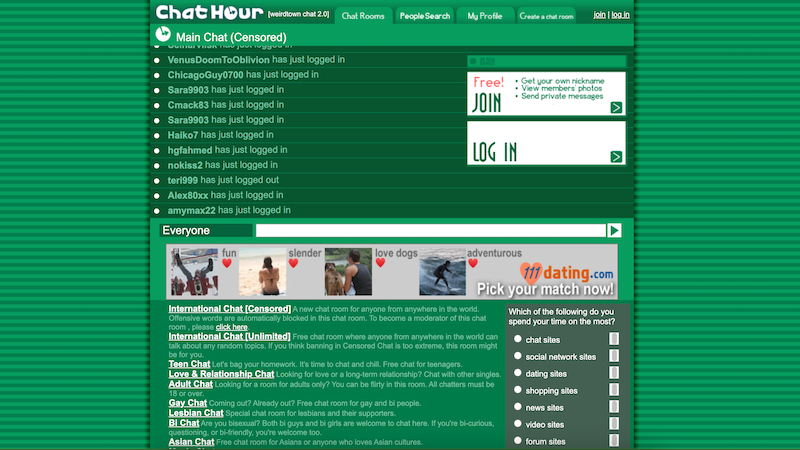Open the My Profile tab

[x=485, y=16]
